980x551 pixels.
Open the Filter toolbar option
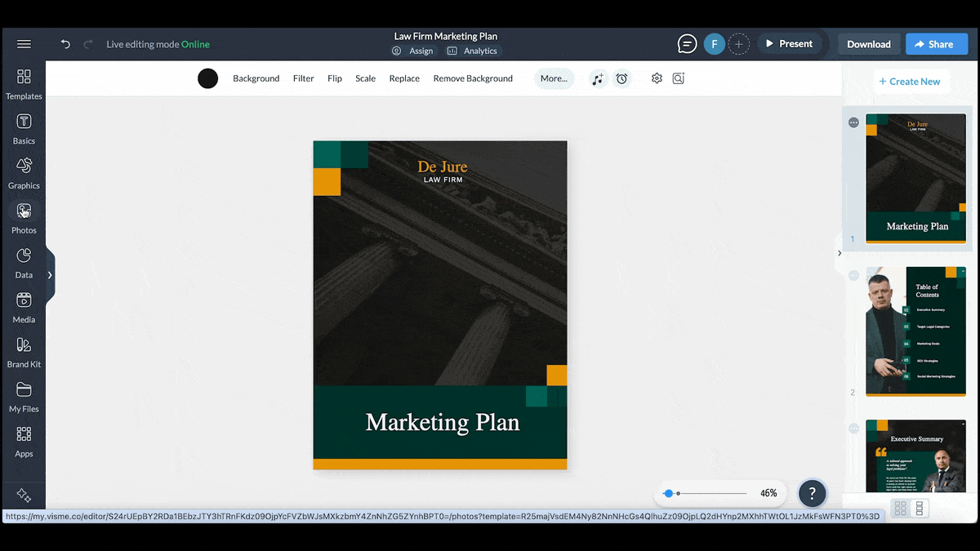(x=304, y=78)
